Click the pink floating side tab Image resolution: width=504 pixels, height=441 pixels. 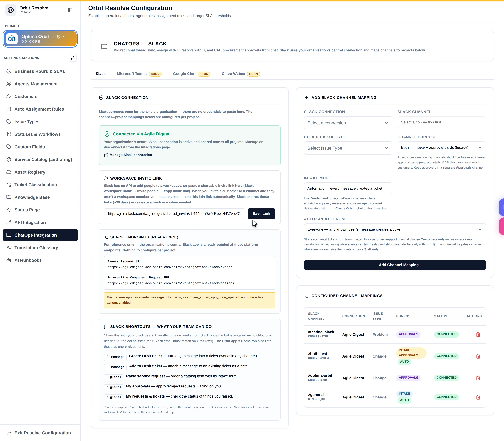coord(501,226)
